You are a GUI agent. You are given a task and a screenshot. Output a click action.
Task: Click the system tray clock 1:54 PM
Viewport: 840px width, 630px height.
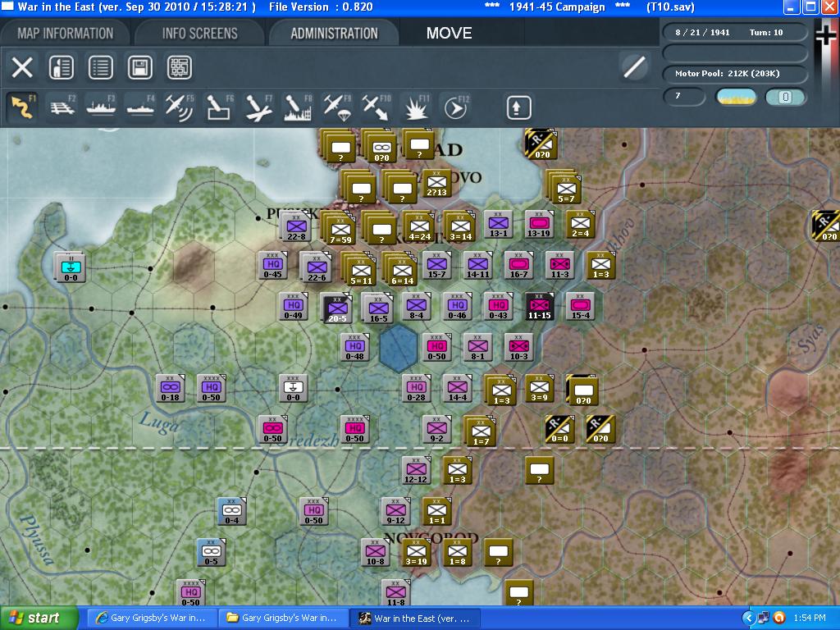tap(810, 618)
